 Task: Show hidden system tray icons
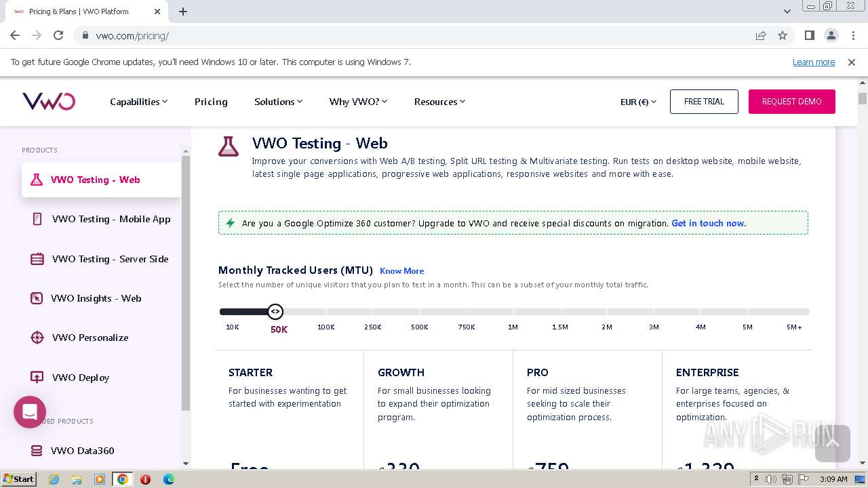pyautogui.click(x=756, y=479)
